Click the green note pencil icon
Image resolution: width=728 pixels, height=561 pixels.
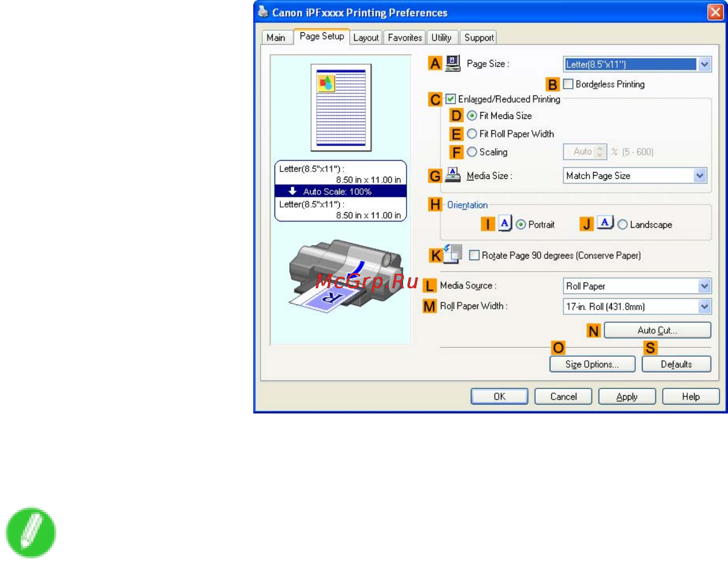(x=30, y=532)
